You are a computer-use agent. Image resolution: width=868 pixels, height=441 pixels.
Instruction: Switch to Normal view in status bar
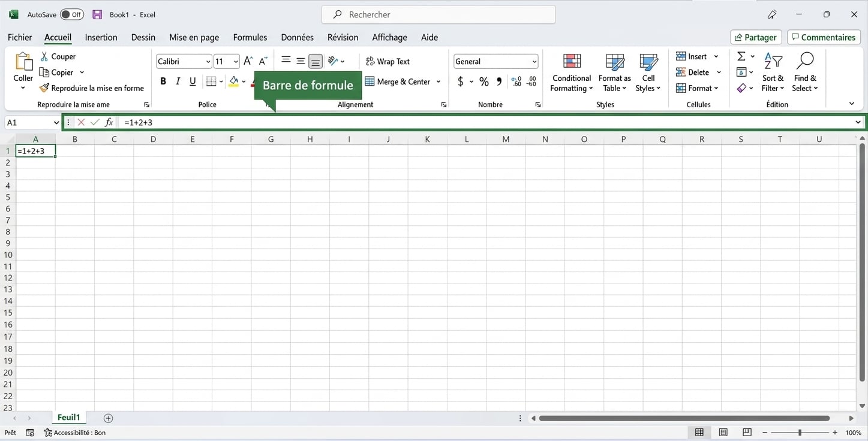(x=699, y=433)
